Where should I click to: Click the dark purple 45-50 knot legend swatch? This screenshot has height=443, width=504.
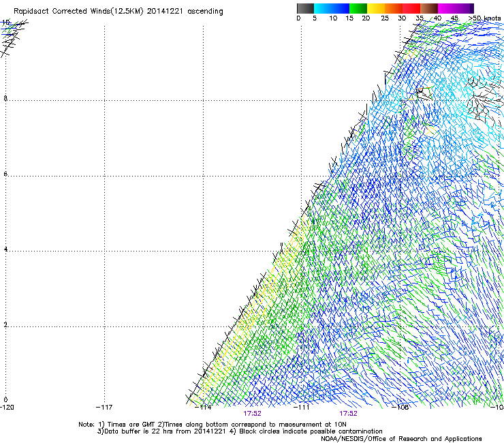(464, 8)
